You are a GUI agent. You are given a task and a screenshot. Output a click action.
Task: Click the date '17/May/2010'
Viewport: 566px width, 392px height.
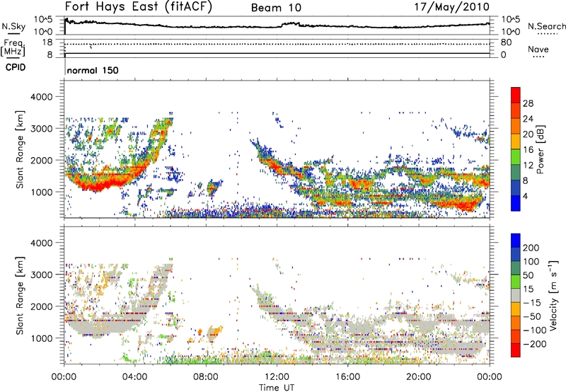coord(451,6)
